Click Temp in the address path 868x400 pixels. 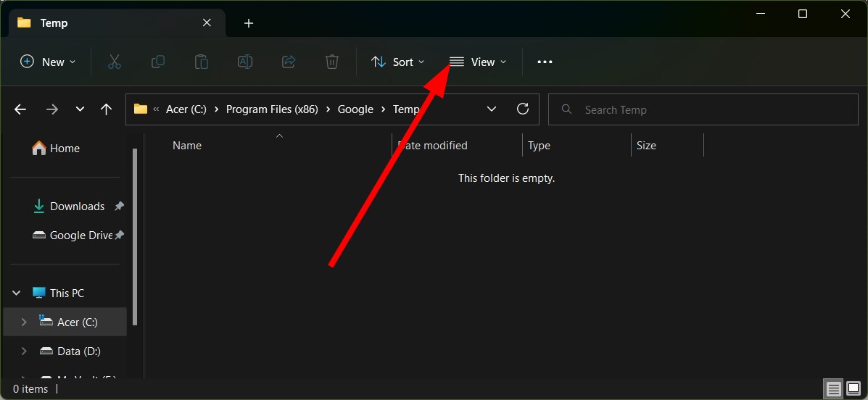click(406, 109)
